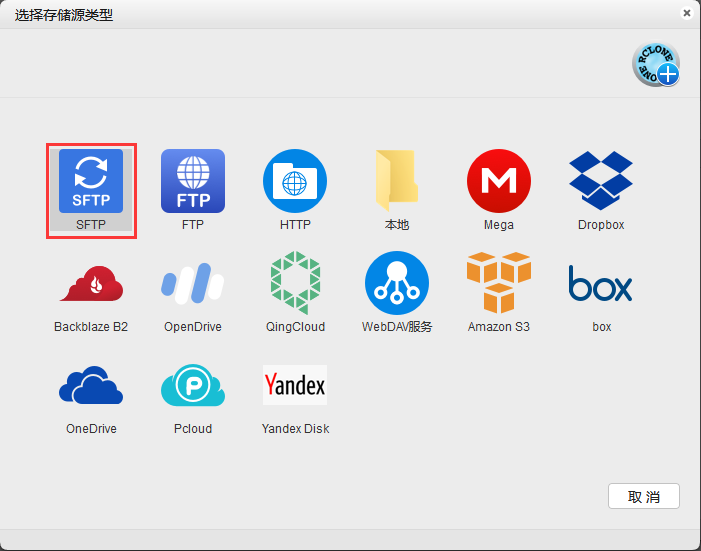
Task: Click the Yandex Disk text label
Action: tap(295, 428)
